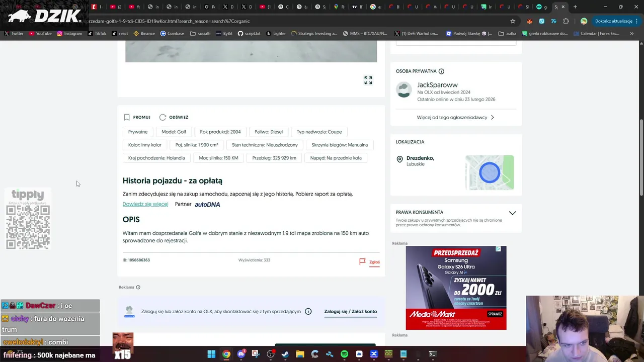Click the info icon after login prompt text
Image resolution: width=644 pixels, height=362 pixels.
pyautogui.click(x=308, y=311)
